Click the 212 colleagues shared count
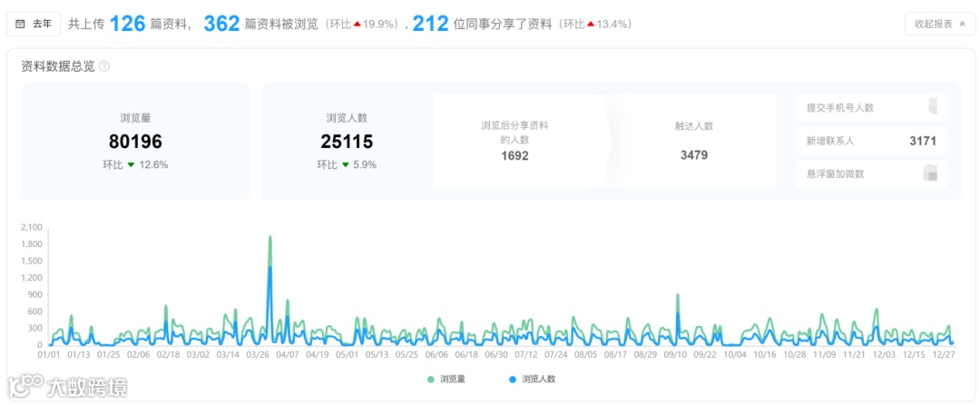 coord(431,24)
